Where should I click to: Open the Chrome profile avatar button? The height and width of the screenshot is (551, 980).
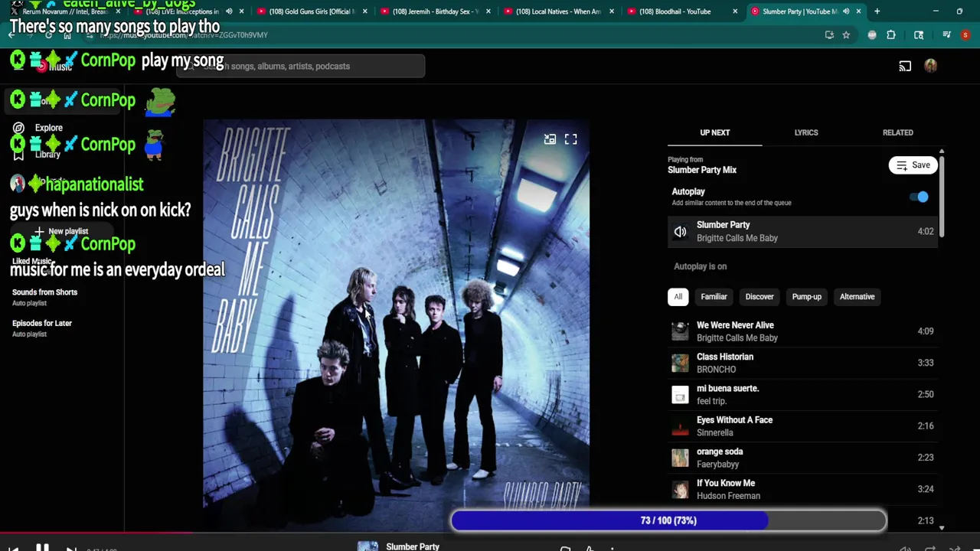965,35
